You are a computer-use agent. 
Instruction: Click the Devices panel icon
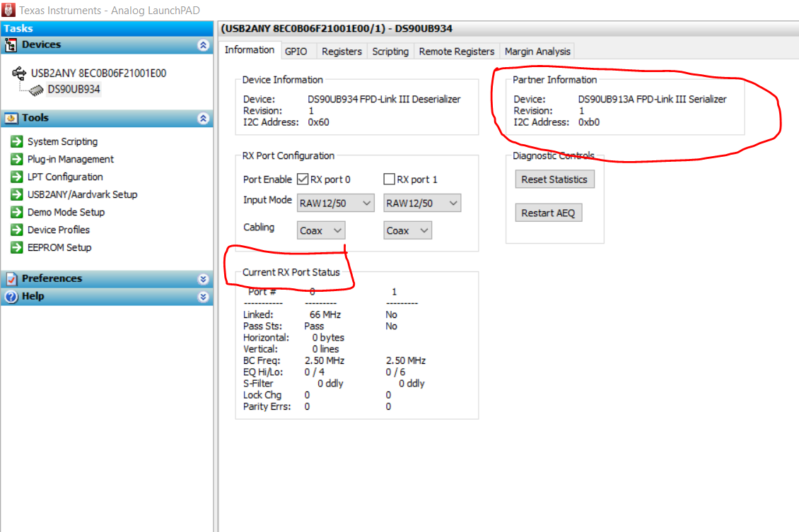(11, 45)
